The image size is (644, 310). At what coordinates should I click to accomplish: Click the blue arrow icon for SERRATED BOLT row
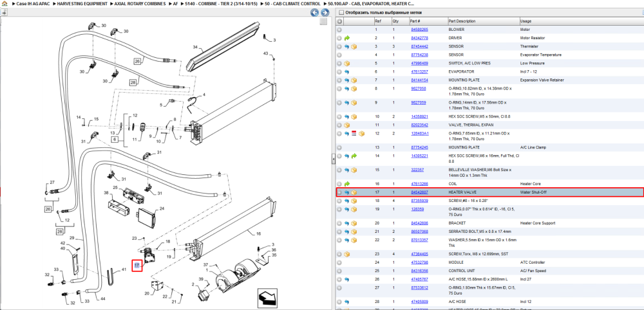coord(347,232)
